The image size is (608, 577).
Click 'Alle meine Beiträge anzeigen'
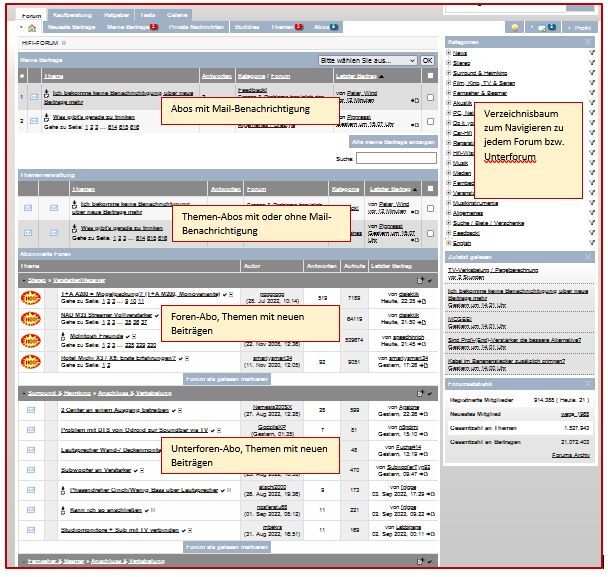393,142
